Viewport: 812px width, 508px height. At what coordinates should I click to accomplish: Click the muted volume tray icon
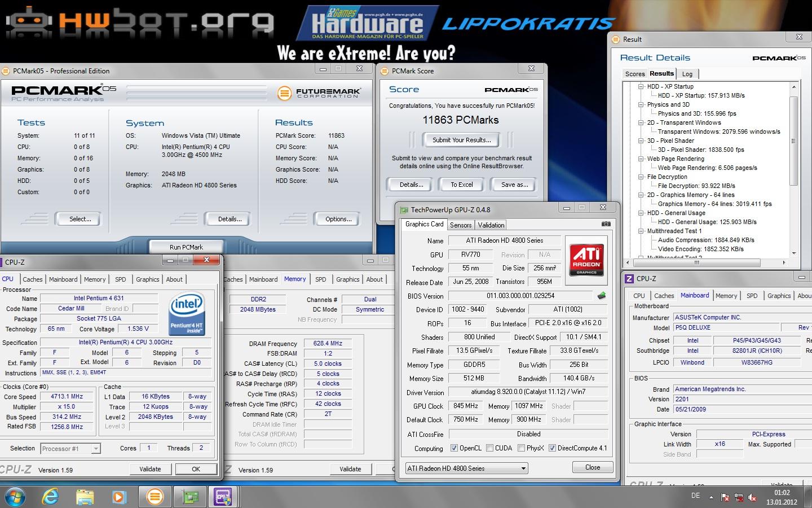[752, 497]
